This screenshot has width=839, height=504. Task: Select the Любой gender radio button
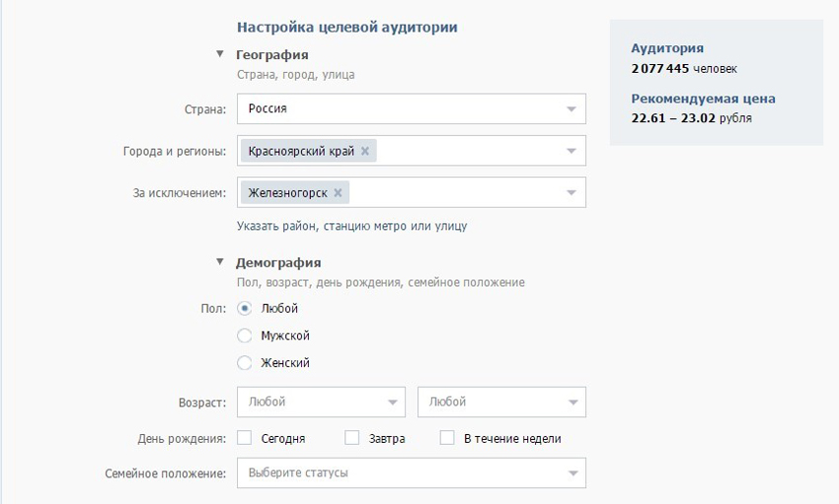coord(245,309)
